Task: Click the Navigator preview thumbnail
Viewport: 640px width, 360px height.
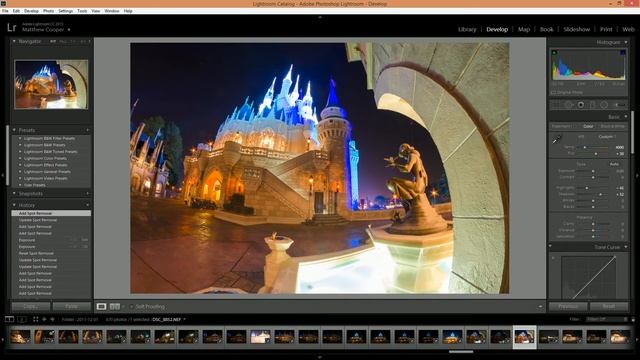Action: (x=51, y=84)
